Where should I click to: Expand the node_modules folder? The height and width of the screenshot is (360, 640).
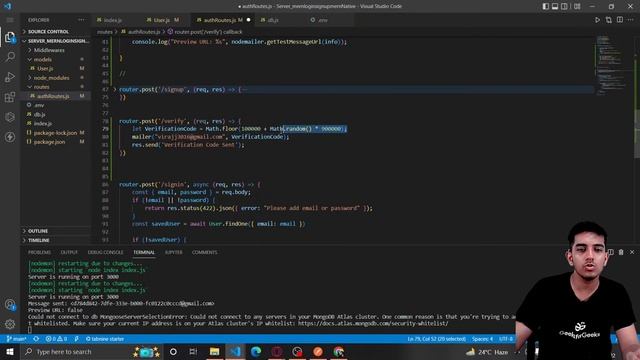[x=51, y=78]
